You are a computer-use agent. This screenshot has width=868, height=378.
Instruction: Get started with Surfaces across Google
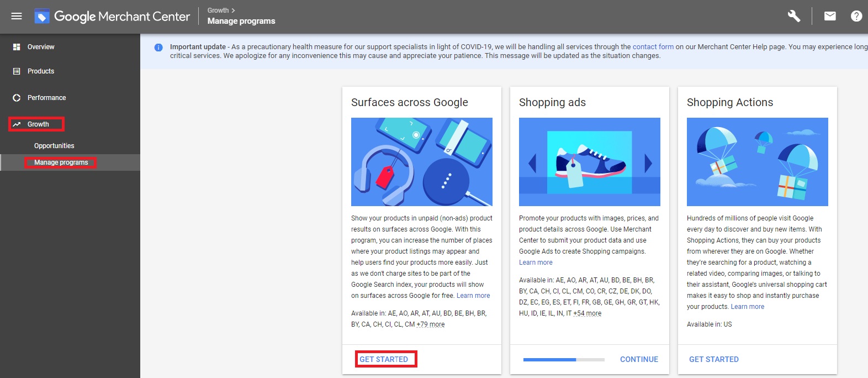(384, 359)
